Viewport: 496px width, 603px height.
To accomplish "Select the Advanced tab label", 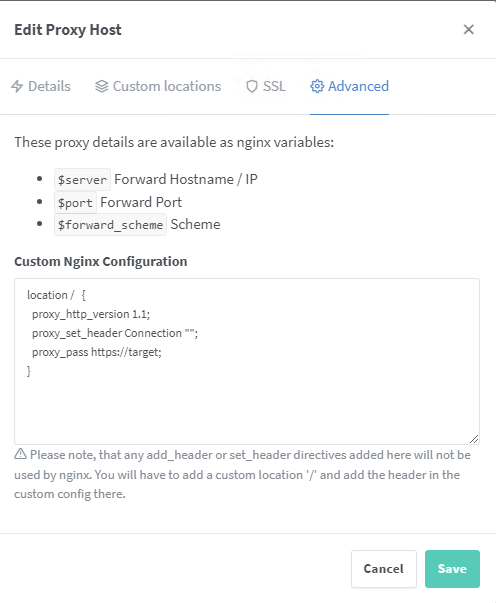I will pyautogui.click(x=358, y=86).
